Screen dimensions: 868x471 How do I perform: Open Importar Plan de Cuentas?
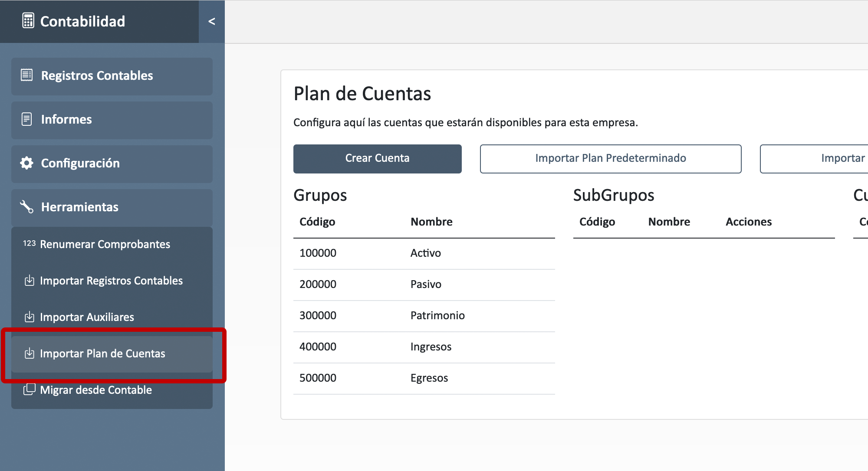tap(102, 353)
